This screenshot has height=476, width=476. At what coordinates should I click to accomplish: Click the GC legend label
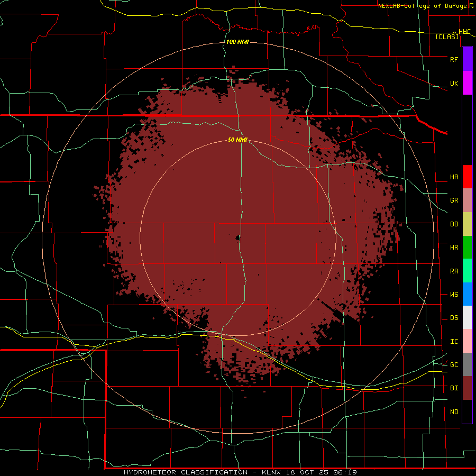[x=454, y=365]
